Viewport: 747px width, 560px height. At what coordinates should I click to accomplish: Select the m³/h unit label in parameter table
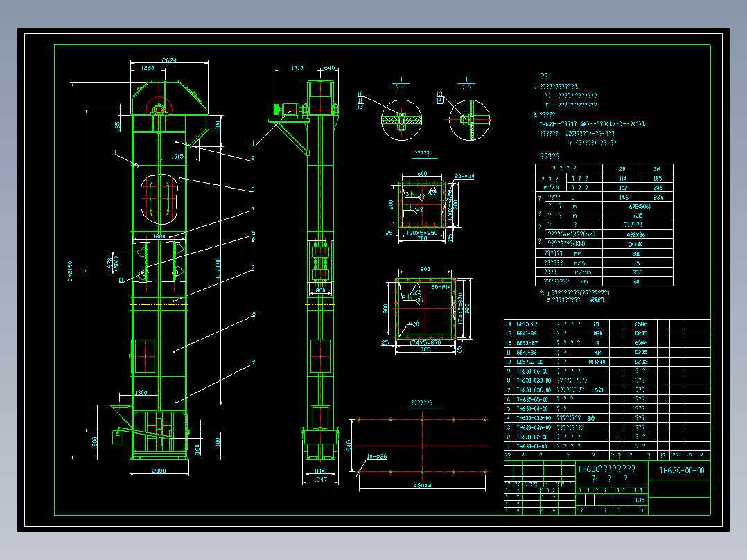click(x=551, y=187)
